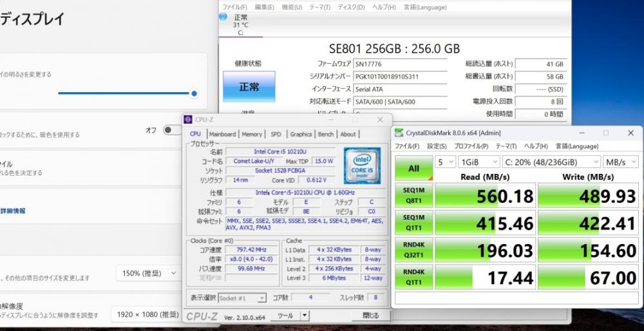Open CrystalDiskInfo 機能(U) menu

pos(292,7)
